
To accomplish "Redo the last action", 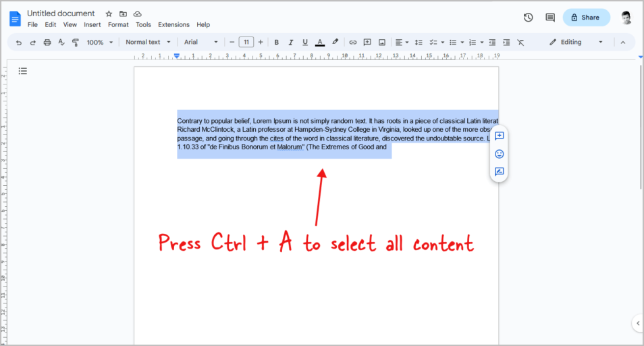I will 33,43.
